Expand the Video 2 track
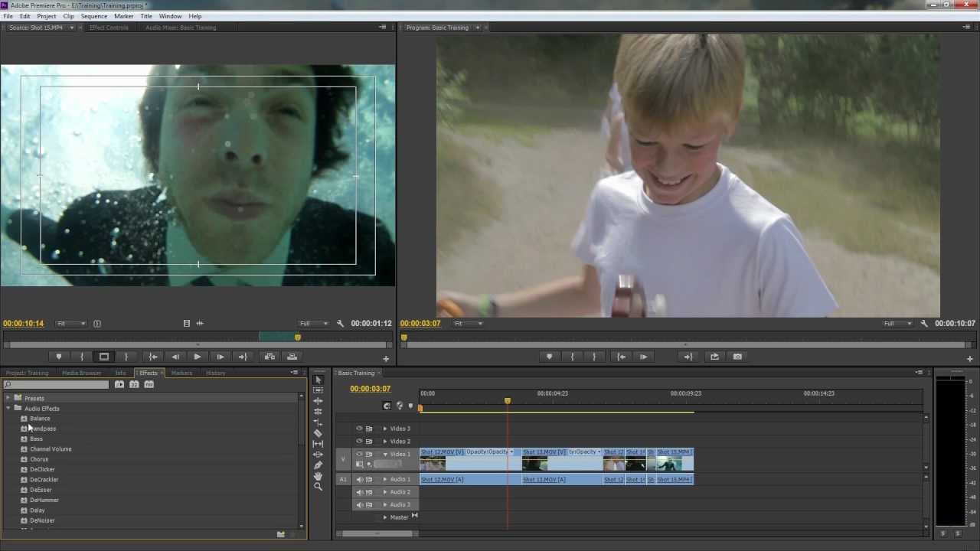Screen dimensions: 980x551 (x=385, y=441)
